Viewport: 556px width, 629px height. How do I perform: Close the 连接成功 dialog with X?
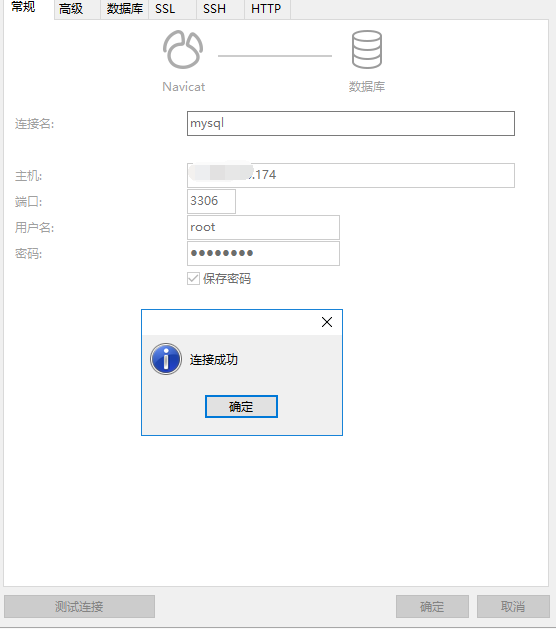(327, 322)
